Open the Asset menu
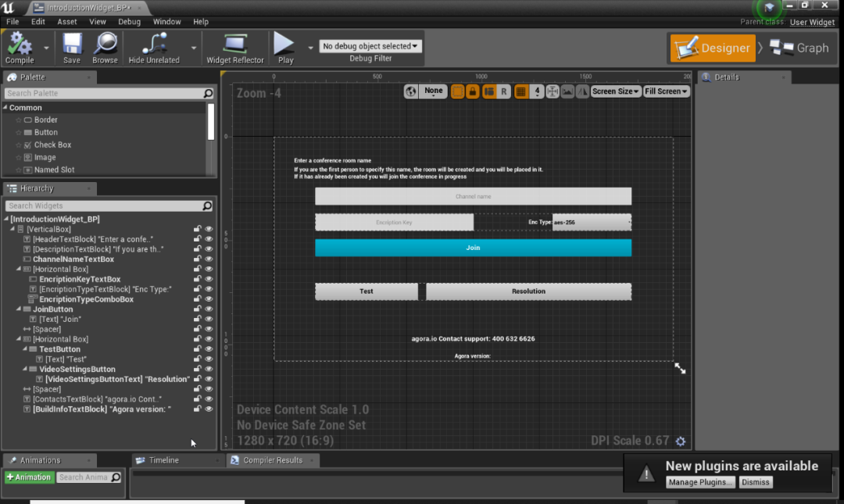844x504 pixels. (x=66, y=22)
